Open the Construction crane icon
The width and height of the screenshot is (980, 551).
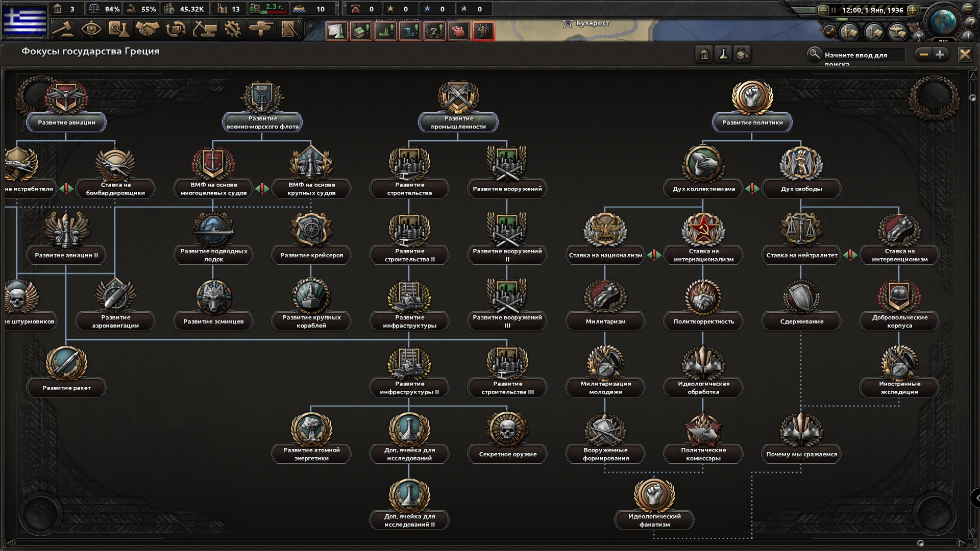coord(204,29)
